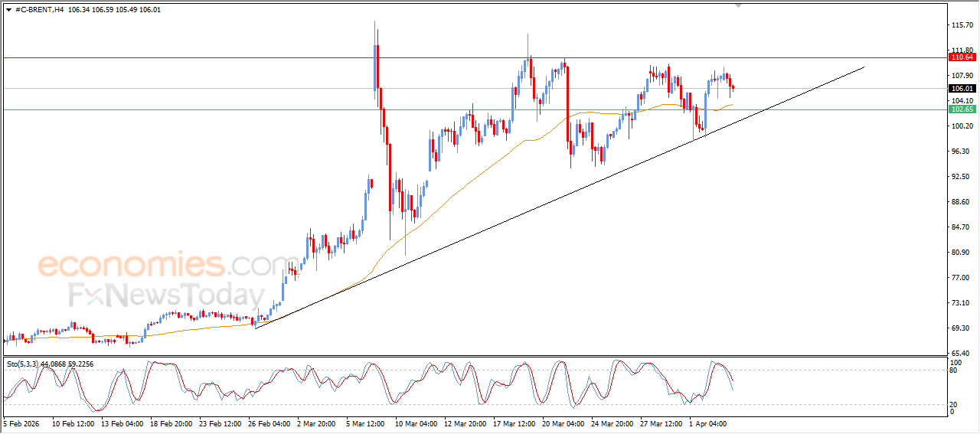Click the #C-BRENT,H4 symbol title

[x=38, y=9]
